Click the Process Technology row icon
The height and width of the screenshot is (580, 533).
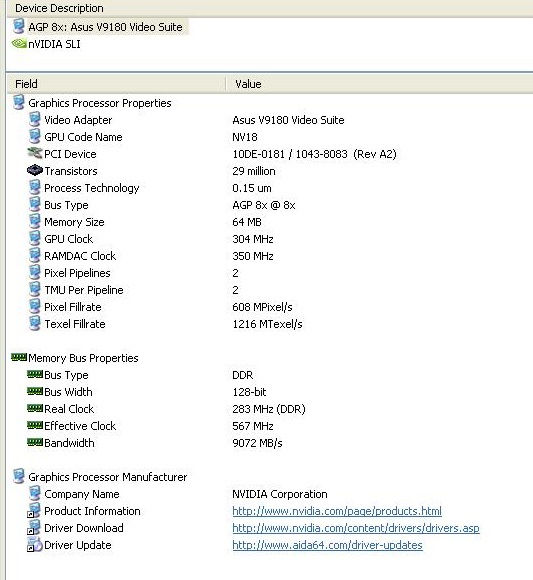click(x=35, y=188)
